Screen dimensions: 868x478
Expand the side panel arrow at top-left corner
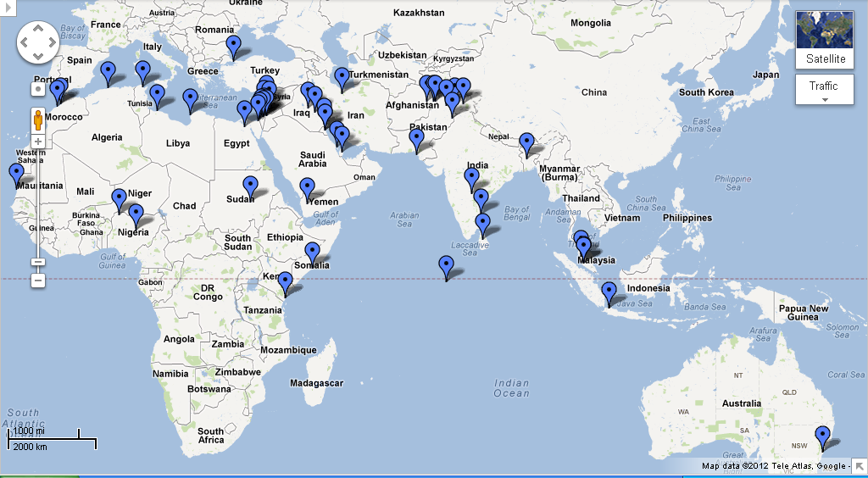pos(4,5)
